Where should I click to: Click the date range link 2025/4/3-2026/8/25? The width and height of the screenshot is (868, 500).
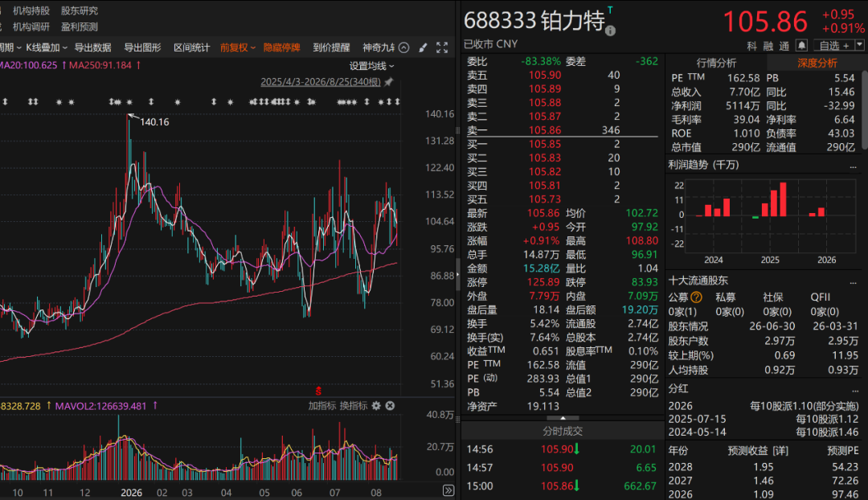[321, 82]
